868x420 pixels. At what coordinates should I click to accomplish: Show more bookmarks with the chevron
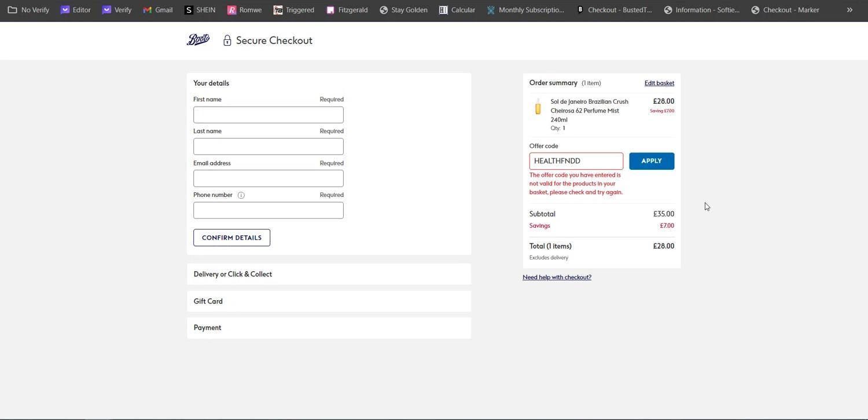coord(849,10)
